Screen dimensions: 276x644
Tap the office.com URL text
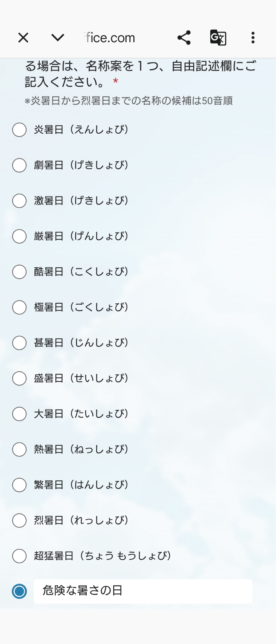110,38
